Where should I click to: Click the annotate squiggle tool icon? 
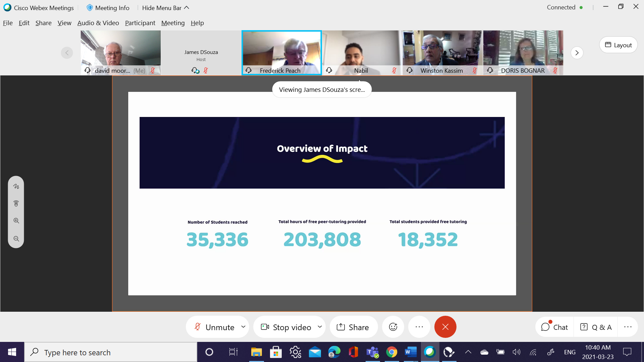16,186
